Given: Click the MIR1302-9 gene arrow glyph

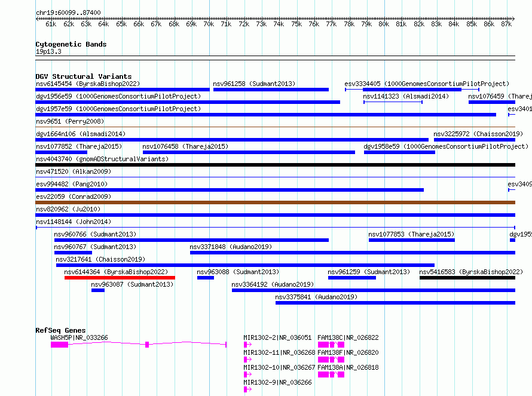Looking at the screenshot, I should tap(247, 389).
